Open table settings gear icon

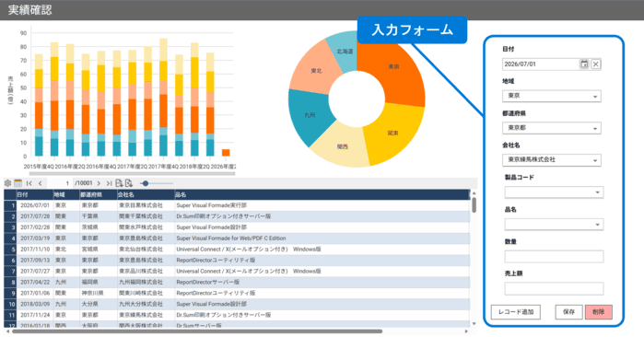pyautogui.click(x=7, y=183)
